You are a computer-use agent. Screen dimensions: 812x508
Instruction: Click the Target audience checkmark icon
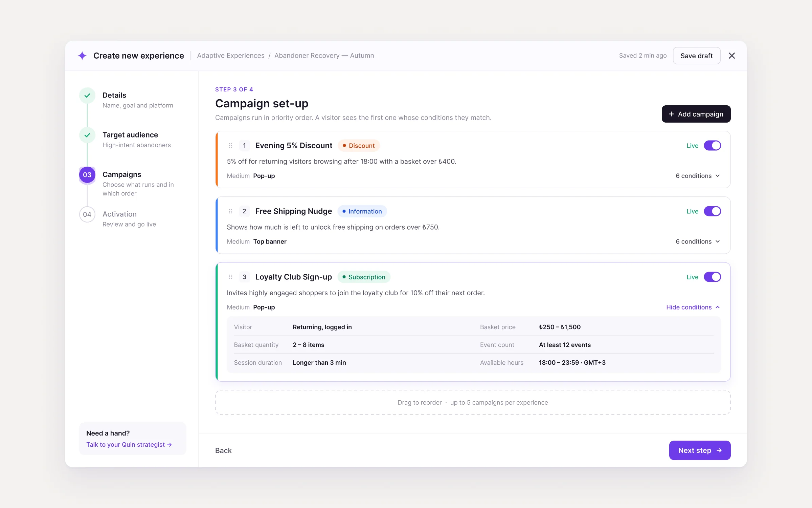[87, 135]
